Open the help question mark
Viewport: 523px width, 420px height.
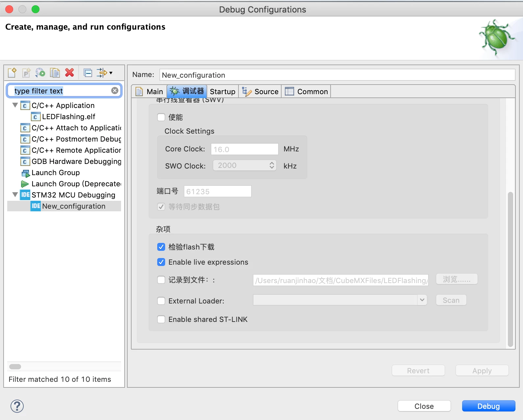(17, 406)
